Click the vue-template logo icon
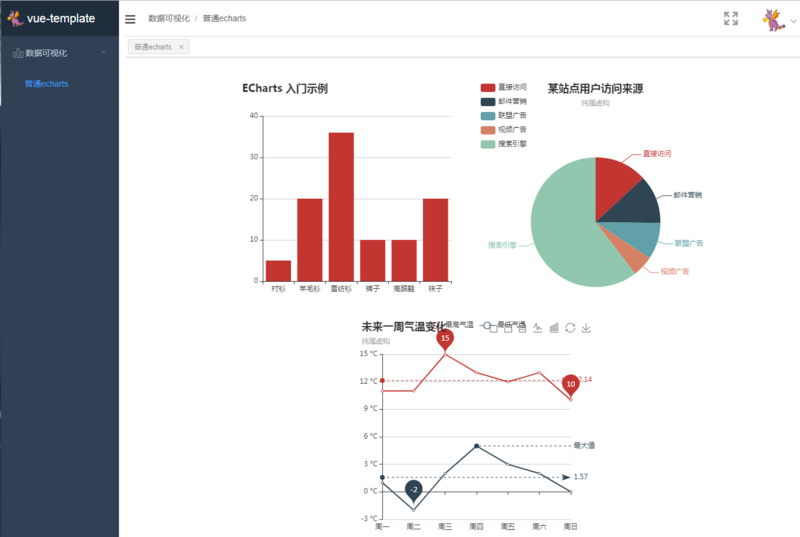 [x=15, y=18]
